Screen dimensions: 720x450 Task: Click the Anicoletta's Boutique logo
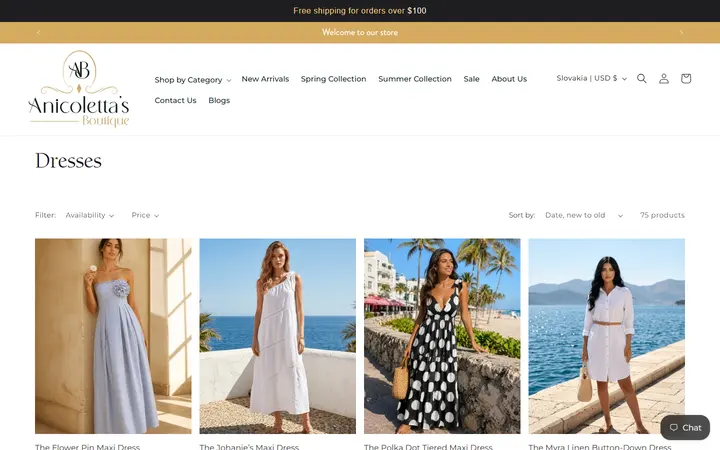click(79, 89)
